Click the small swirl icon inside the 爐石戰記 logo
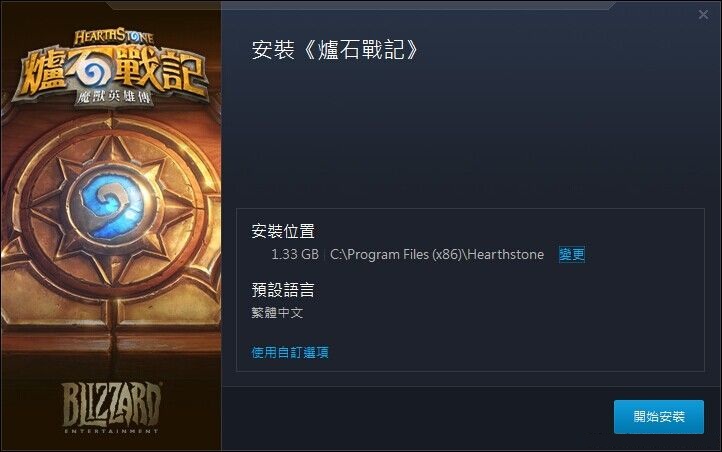This screenshot has width=722, height=452. 95,72
